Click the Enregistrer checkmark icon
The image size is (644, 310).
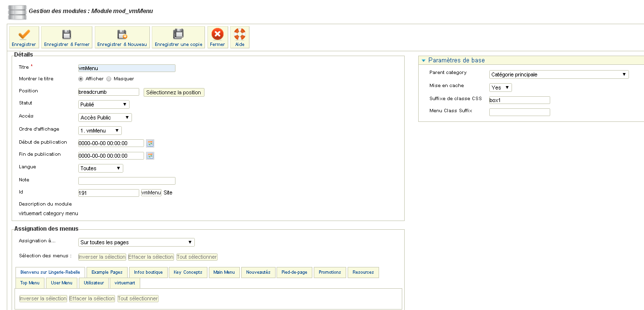[x=24, y=34]
